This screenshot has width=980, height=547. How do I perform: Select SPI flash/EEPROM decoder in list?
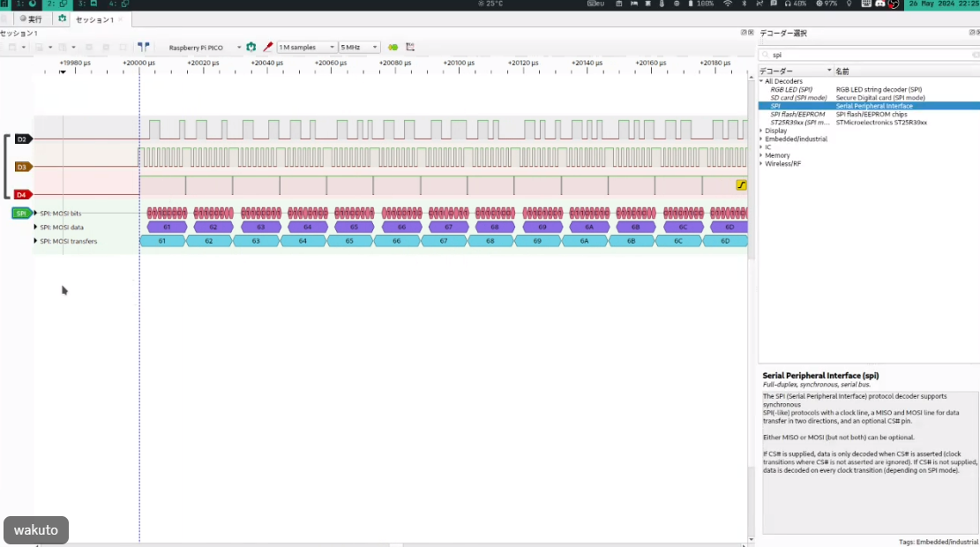pos(797,114)
